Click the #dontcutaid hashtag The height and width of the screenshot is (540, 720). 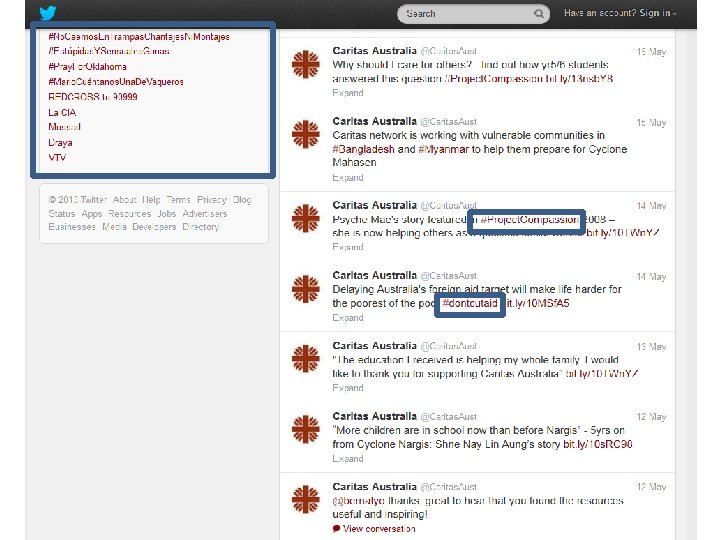470,304
